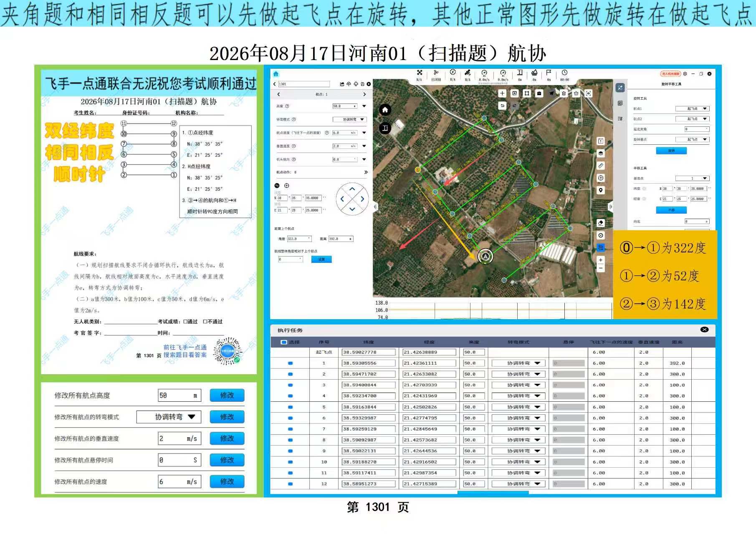
Task: Tick the checkbox for waypoint 1 row
Action: point(290,363)
